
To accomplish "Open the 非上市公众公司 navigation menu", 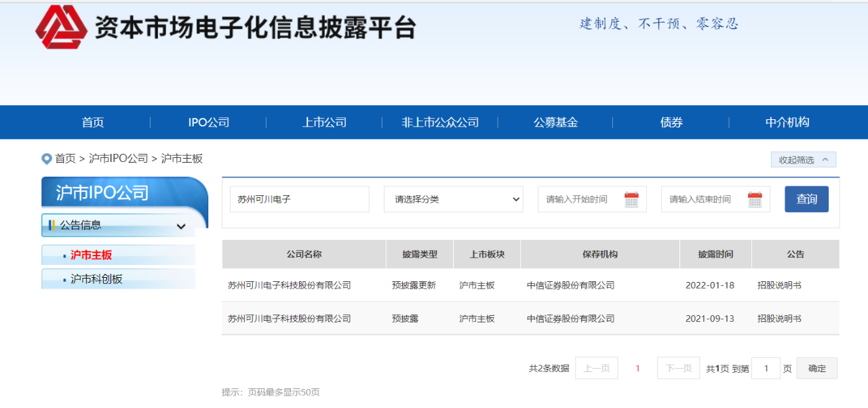I will (x=440, y=123).
